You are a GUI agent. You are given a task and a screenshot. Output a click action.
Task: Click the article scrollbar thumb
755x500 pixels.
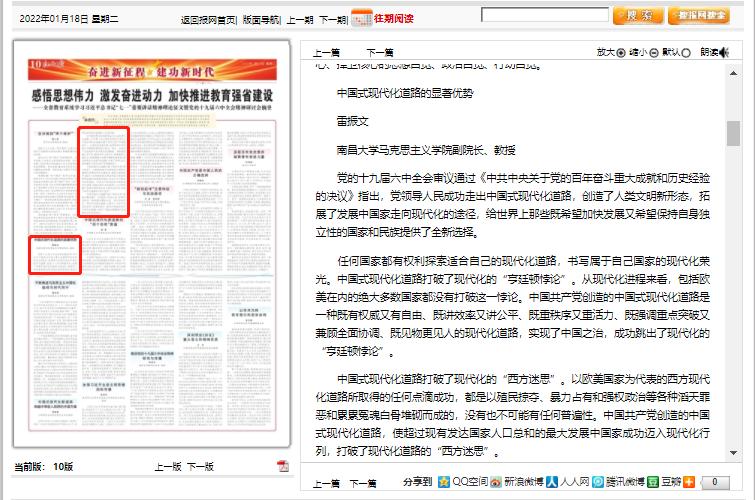pos(733,133)
